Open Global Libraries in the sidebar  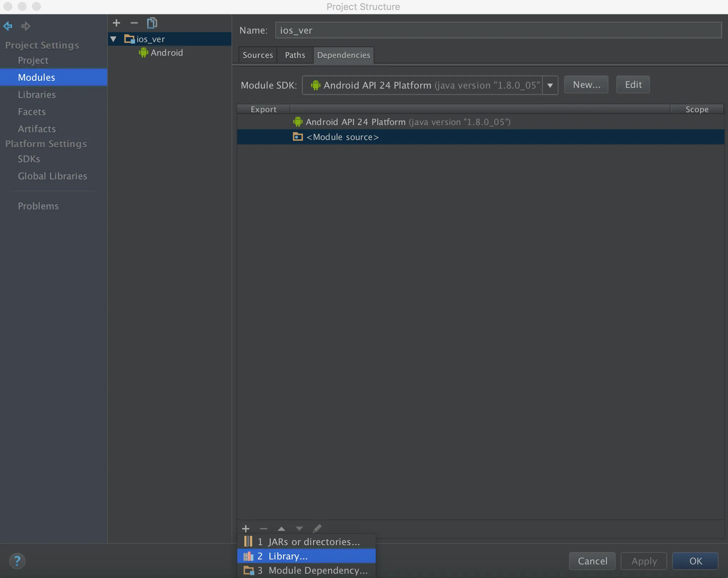pyautogui.click(x=52, y=176)
